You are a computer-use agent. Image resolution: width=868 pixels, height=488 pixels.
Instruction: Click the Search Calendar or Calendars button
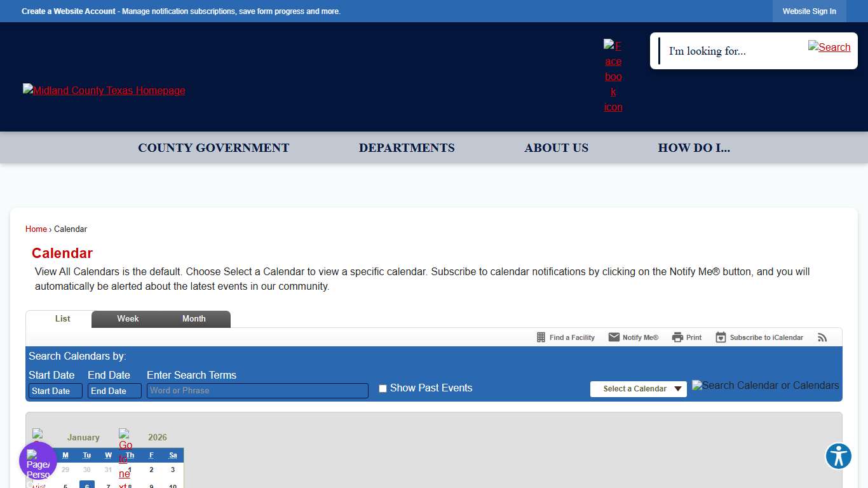click(x=765, y=386)
